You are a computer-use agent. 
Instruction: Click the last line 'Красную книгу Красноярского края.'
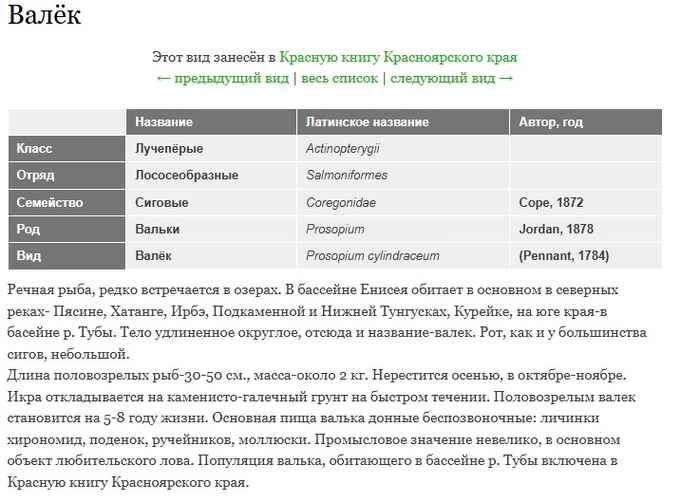(x=128, y=482)
